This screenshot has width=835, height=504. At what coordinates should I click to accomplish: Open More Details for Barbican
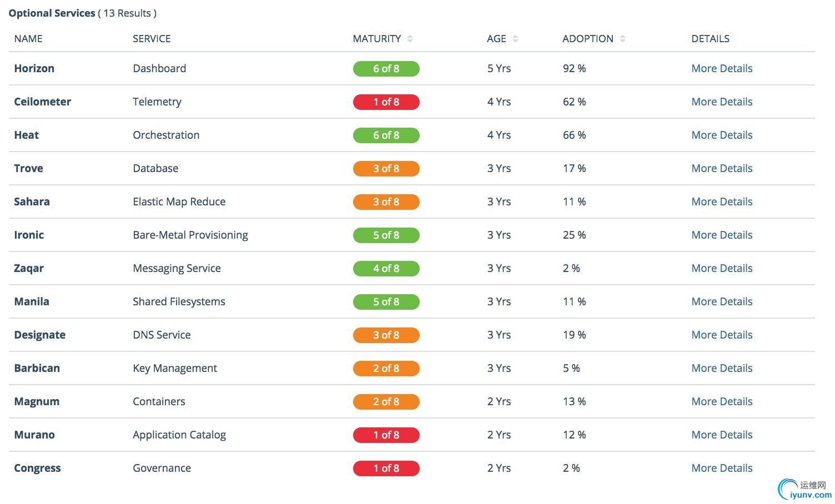722,369
